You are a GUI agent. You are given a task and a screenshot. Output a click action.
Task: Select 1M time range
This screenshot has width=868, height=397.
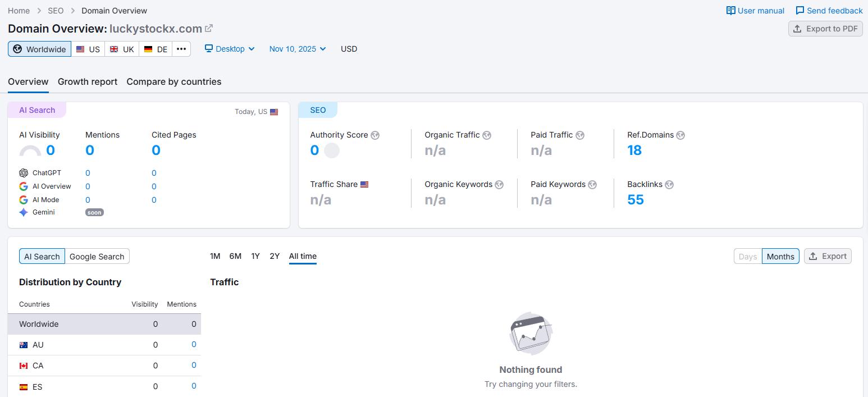click(x=215, y=256)
